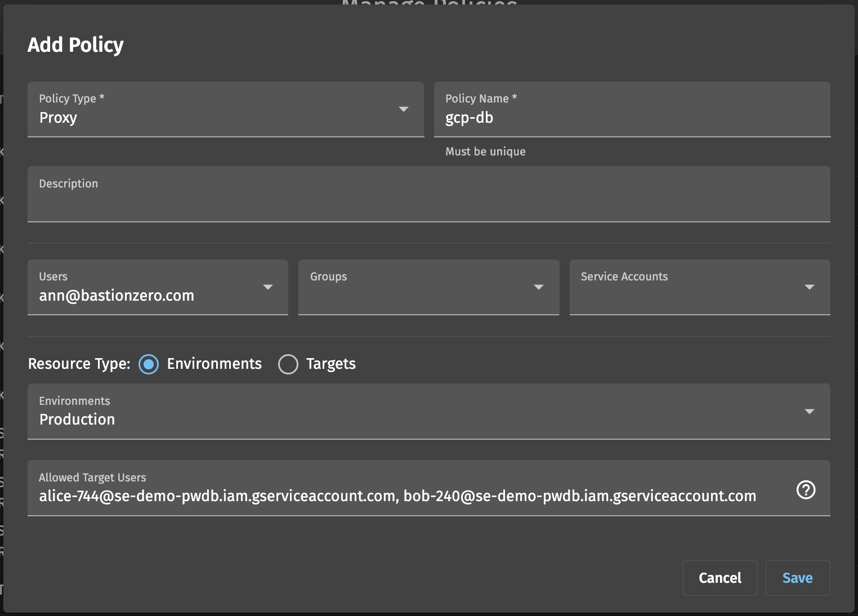Click the help icon beside Allowed Target Users
This screenshot has height=616, width=858.
click(x=806, y=490)
